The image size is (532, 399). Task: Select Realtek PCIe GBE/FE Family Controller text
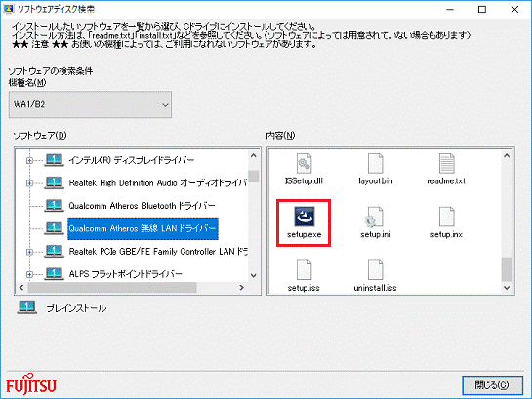158,252
